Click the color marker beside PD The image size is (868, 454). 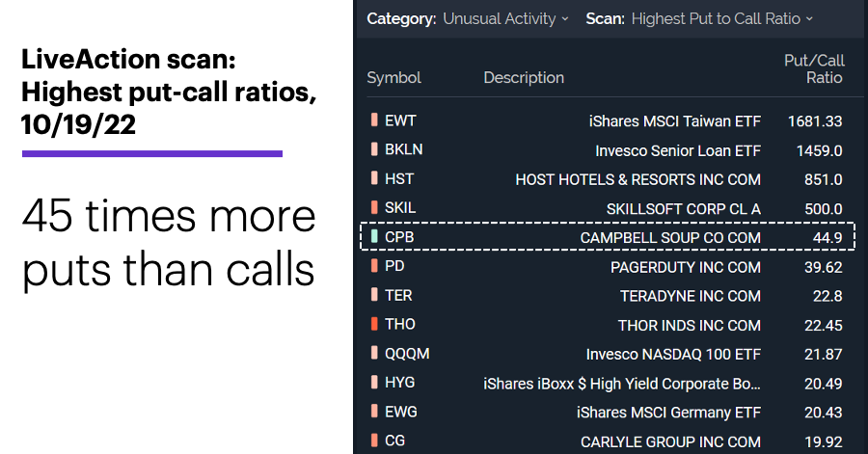(374, 266)
